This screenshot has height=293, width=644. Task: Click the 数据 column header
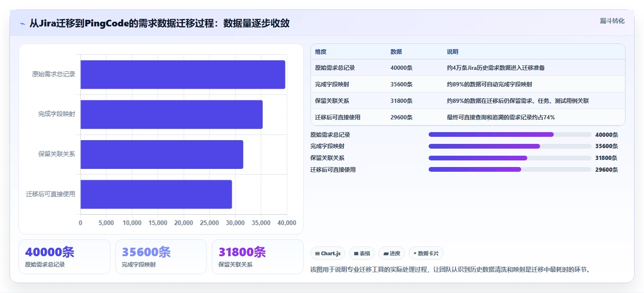(396, 52)
